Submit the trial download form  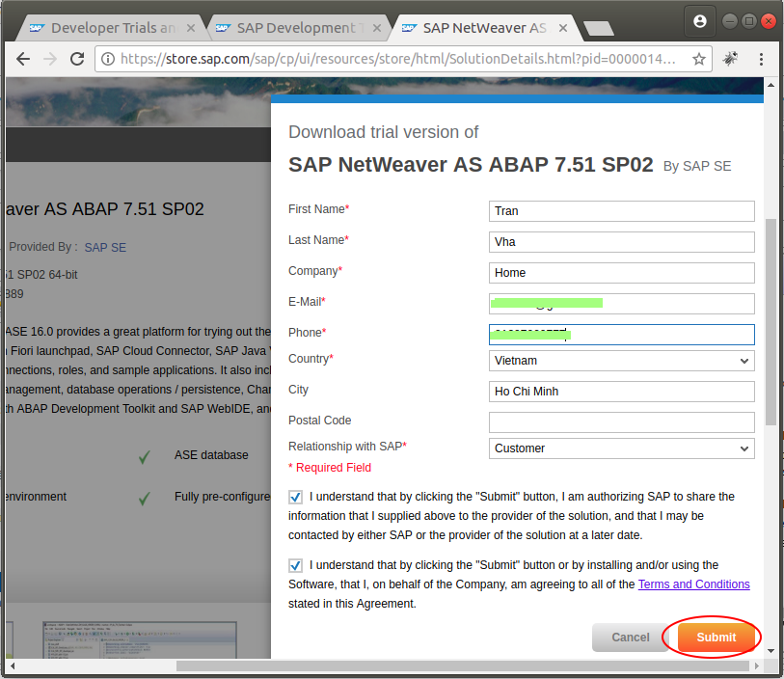(716, 638)
